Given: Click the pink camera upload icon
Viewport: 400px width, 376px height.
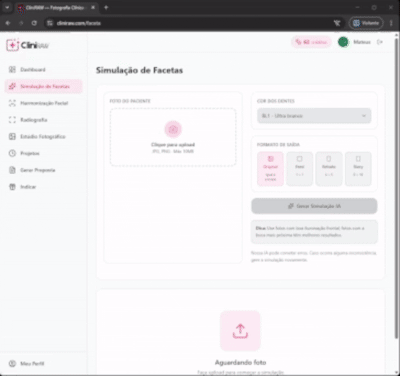Looking at the screenshot, I should (173, 129).
